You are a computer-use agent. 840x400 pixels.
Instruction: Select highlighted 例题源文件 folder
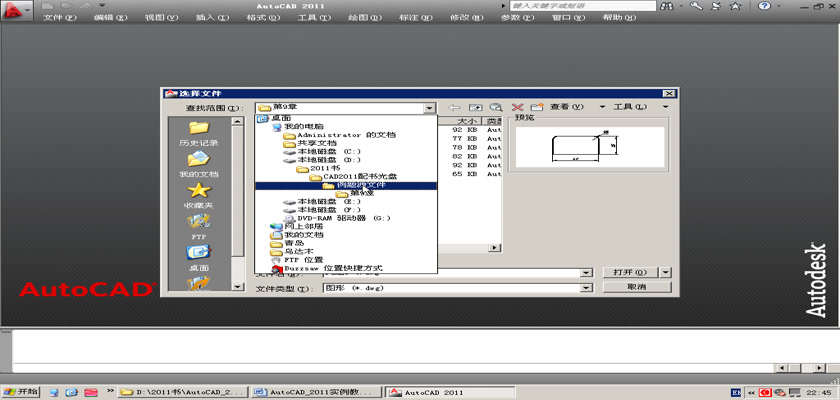point(346,185)
